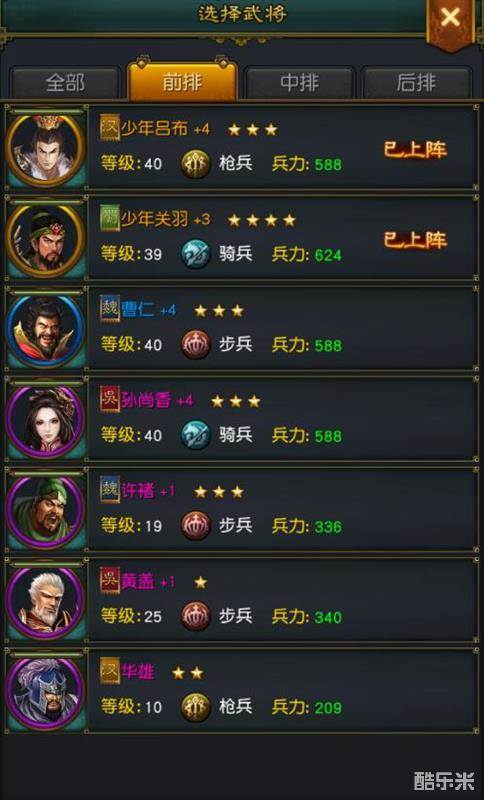This screenshot has height=800, width=484.
Task: Select 曹仁 portrait thumbnail
Action: click(x=46, y=330)
